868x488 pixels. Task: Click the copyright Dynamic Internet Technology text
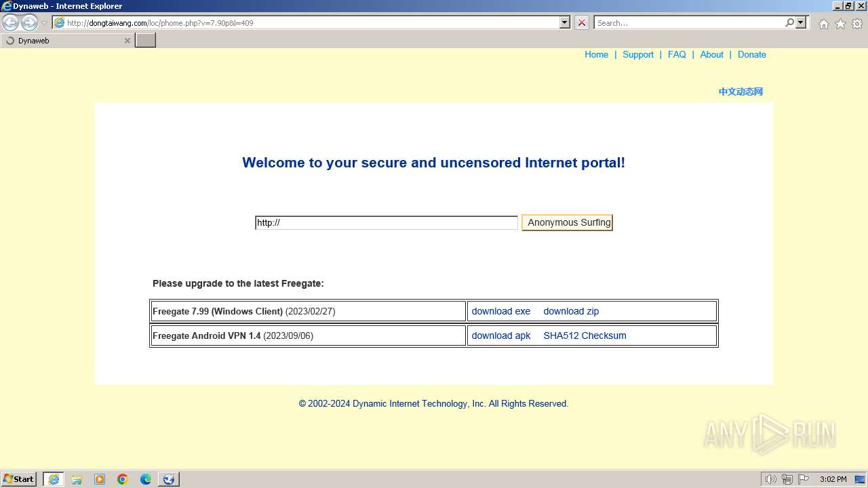434,403
